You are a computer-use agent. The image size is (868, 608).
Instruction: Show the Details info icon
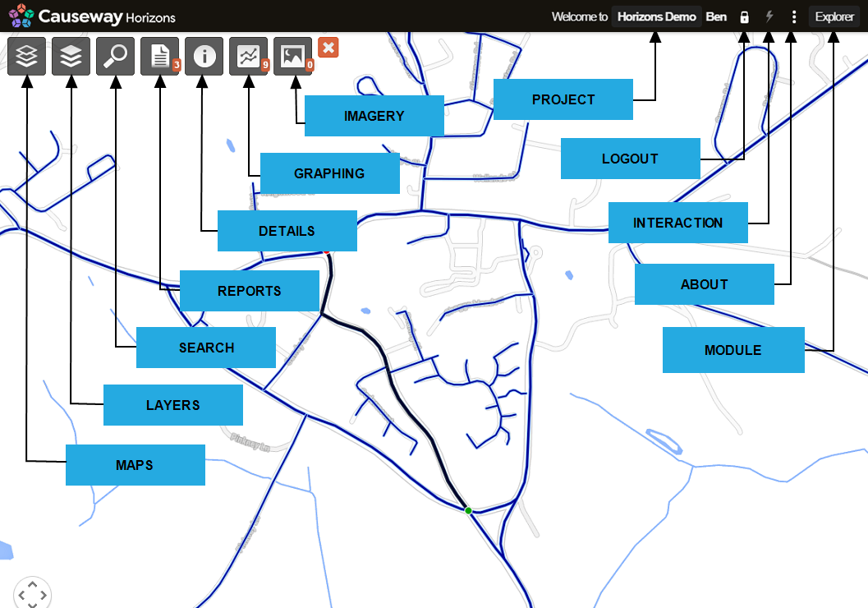[204, 56]
